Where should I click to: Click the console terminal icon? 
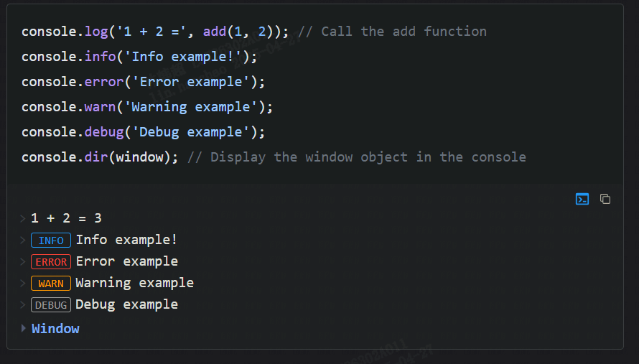(x=582, y=199)
